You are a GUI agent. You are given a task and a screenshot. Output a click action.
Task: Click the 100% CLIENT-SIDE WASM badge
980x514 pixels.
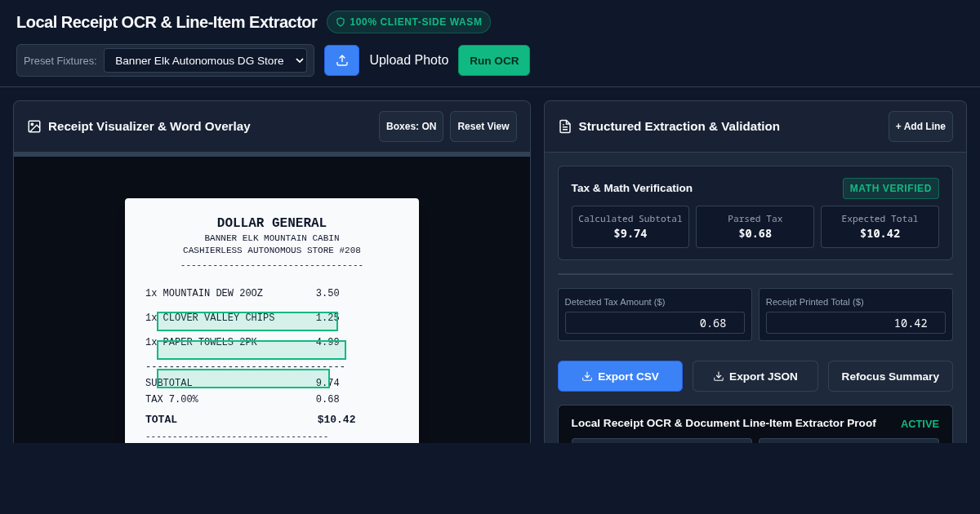(x=408, y=22)
